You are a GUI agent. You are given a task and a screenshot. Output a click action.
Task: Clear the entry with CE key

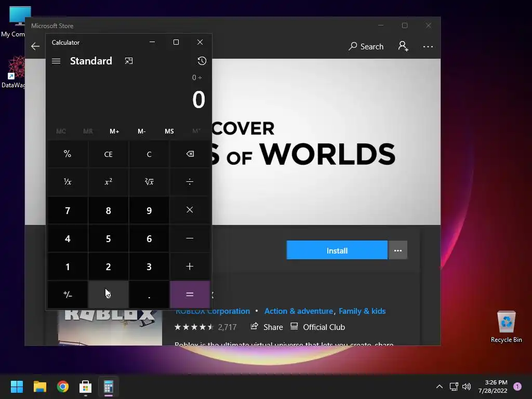108,154
